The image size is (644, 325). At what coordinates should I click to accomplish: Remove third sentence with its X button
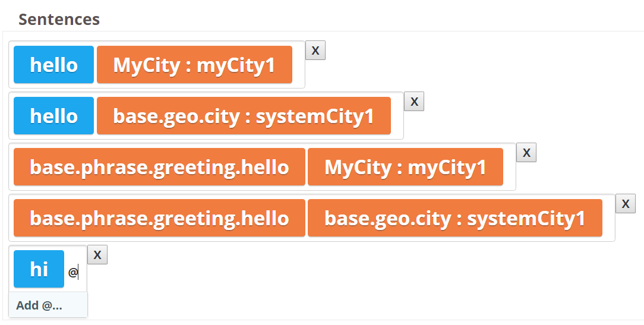(526, 153)
